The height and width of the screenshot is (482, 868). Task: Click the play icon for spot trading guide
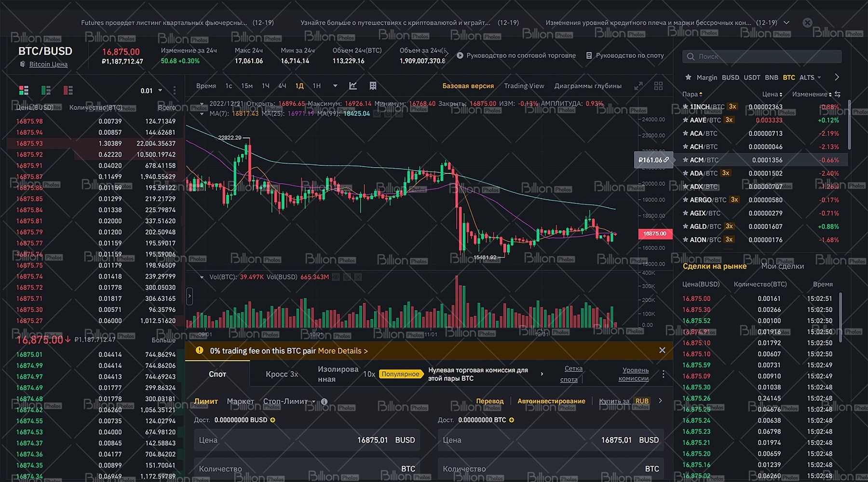pos(460,55)
